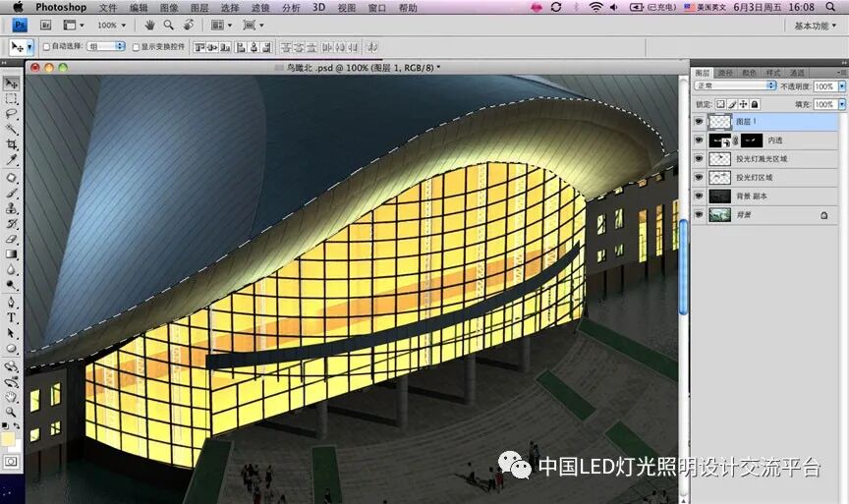
Task: Hide the 背景 副本 layer
Action: tap(699, 196)
